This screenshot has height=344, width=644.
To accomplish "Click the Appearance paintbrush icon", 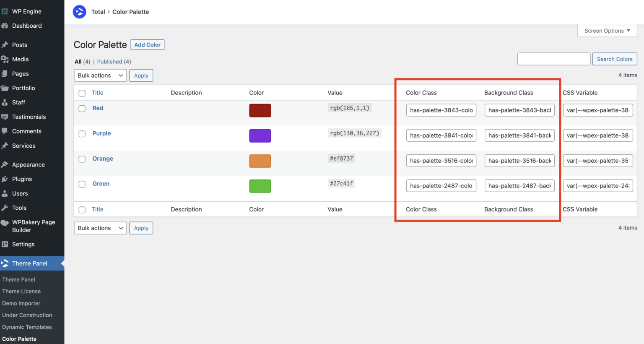I will tap(5, 164).
